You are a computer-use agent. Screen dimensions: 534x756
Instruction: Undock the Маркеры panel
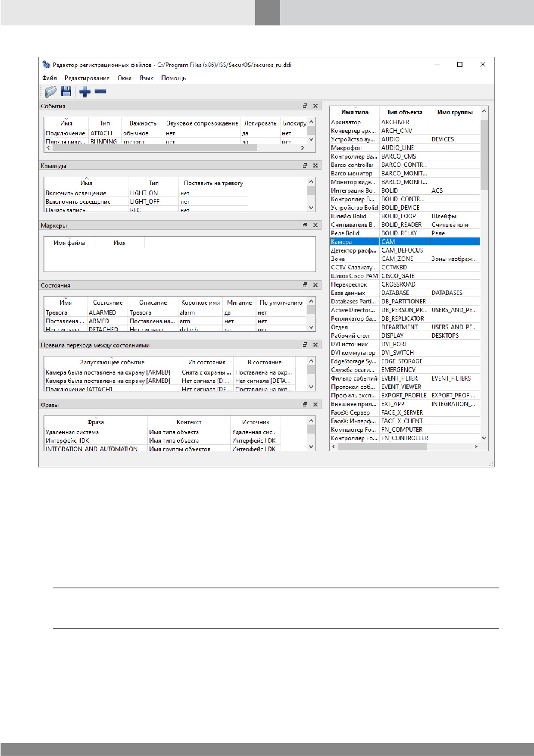pos(305,225)
